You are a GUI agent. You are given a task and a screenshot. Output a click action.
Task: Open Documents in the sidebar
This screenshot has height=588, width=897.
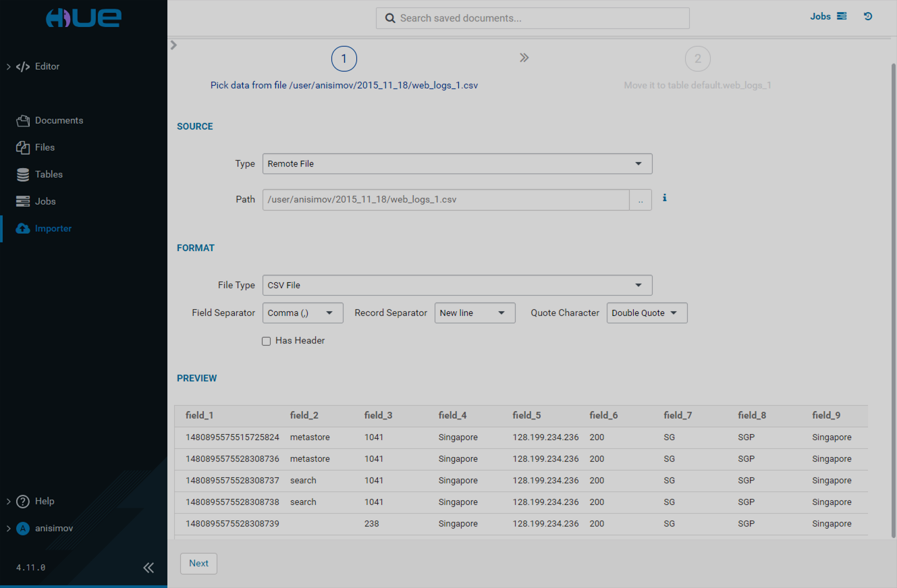59,120
